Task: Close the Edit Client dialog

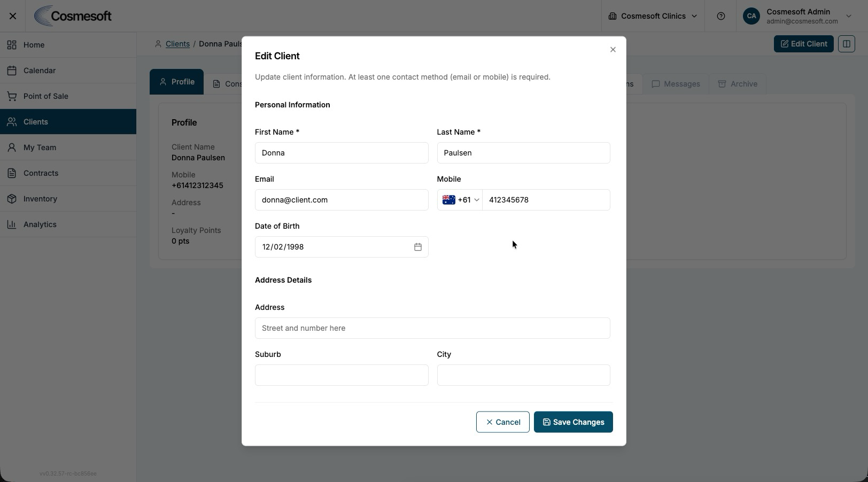Action: (x=613, y=50)
